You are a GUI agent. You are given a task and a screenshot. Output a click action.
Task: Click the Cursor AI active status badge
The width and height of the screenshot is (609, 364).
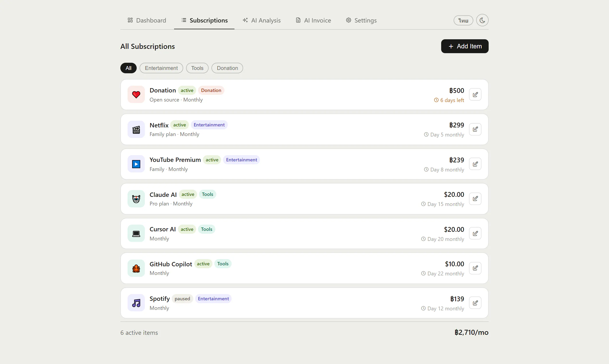tap(187, 229)
